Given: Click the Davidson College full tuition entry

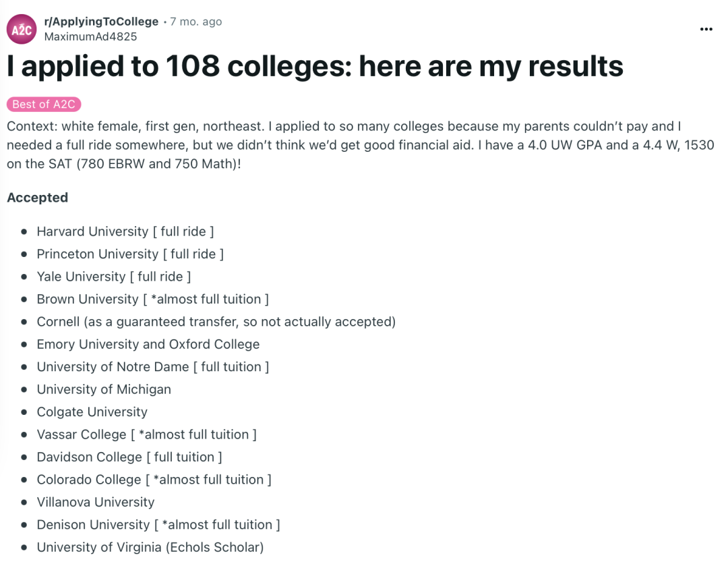Looking at the screenshot, I should click(129, 457).
